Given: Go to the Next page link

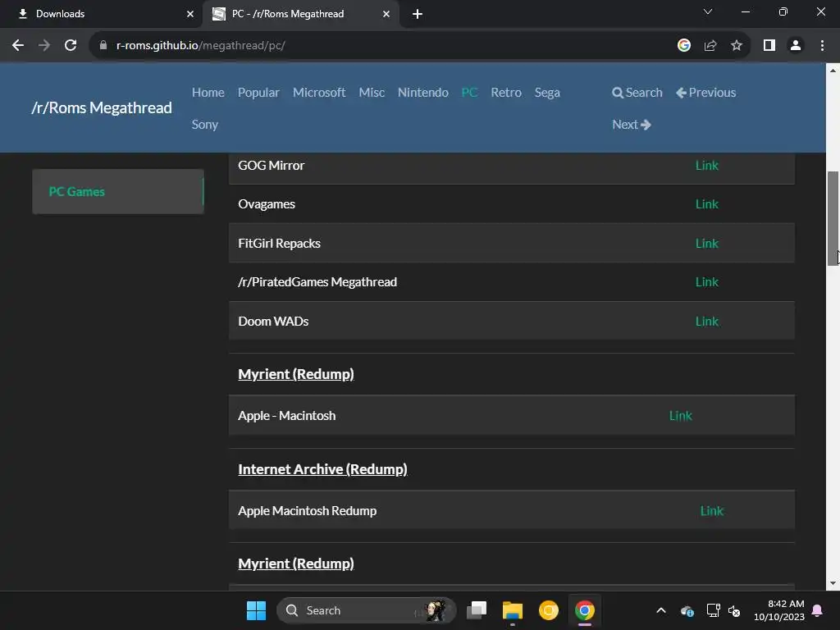Looking at the screenshot, I should [631, 125].
